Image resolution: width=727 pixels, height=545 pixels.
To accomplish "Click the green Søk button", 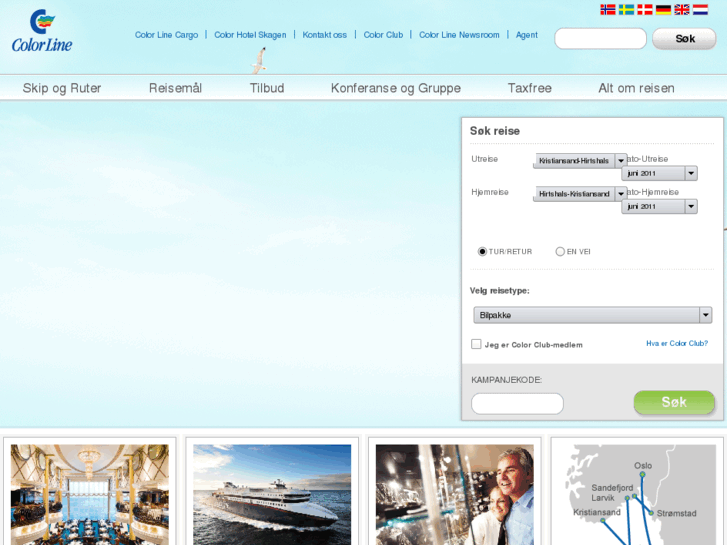I will (674, 402).
